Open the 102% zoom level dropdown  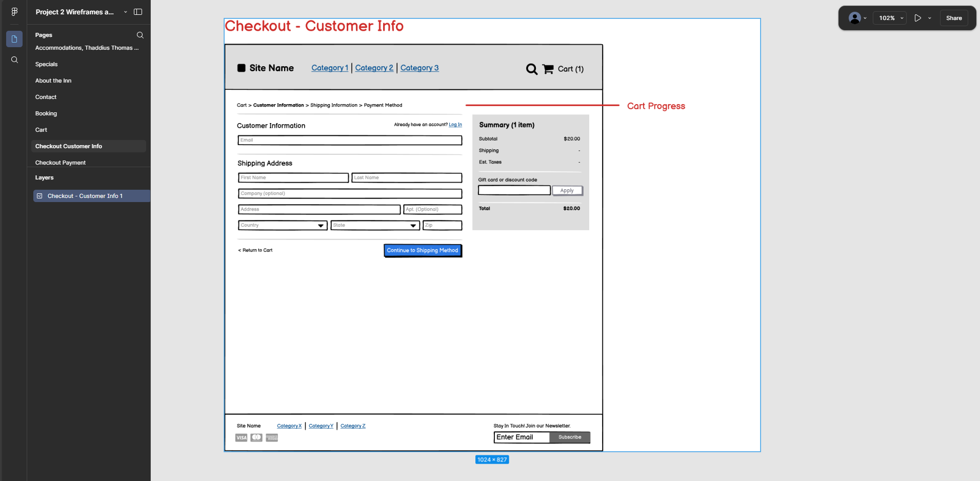(890, 18)
